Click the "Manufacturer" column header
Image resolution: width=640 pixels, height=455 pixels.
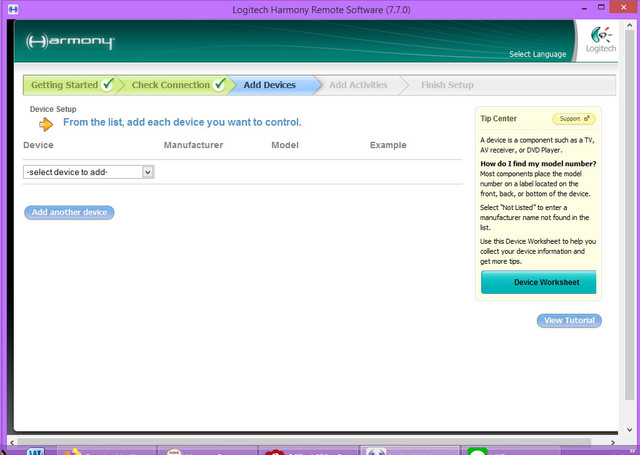pyautogui.click(x=193, y=145)
